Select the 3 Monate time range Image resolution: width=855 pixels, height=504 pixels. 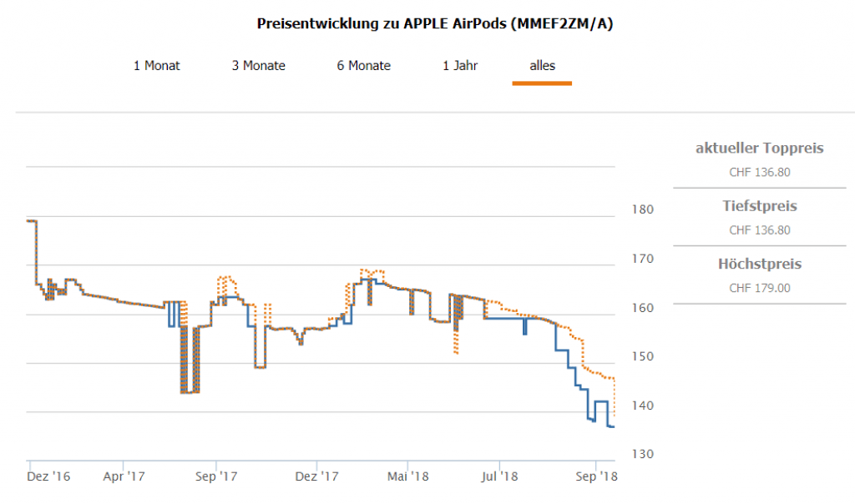[x=259, y=65]
